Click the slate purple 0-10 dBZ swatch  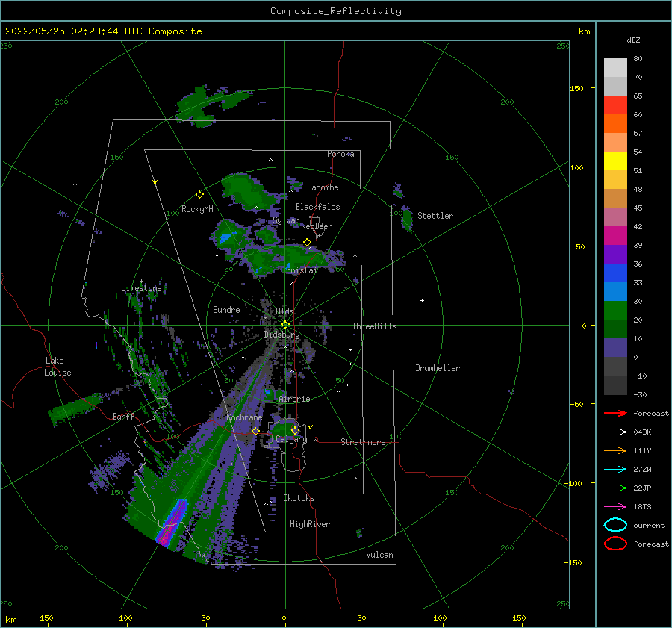[x=615, y=348]
